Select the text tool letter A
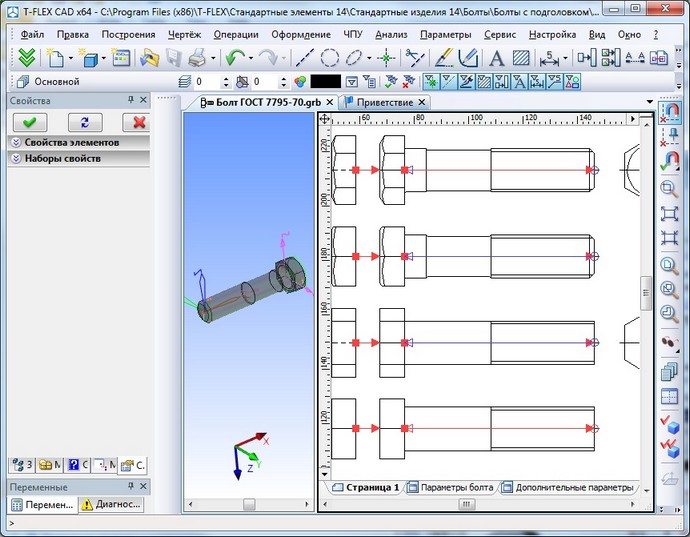 (496, 58)
